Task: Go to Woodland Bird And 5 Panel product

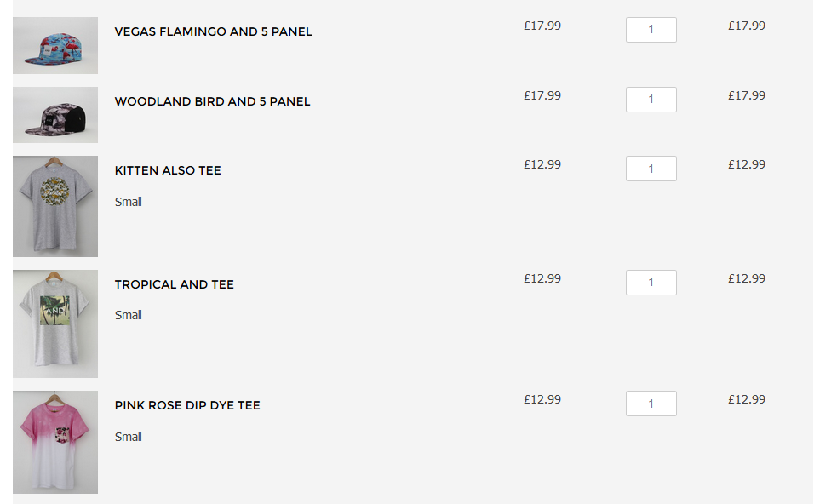Action: click(x=212, y=101)
